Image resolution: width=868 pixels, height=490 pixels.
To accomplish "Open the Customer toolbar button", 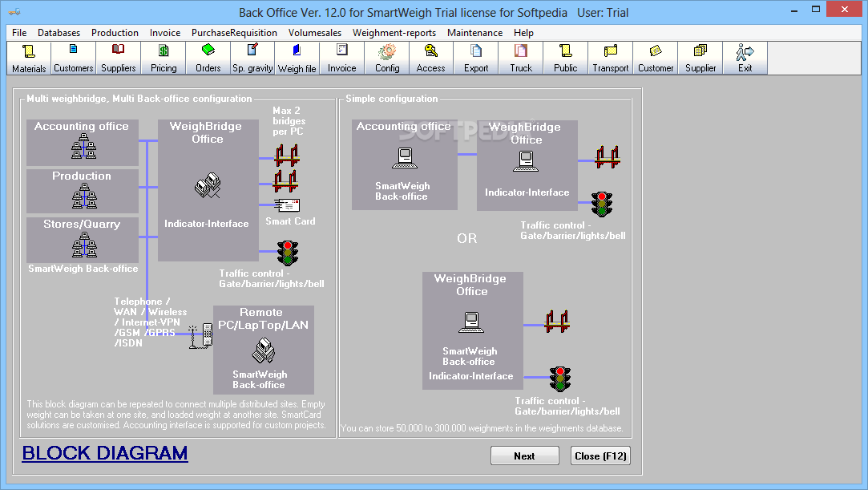I will pyautogui.click(x=656, y=58).
